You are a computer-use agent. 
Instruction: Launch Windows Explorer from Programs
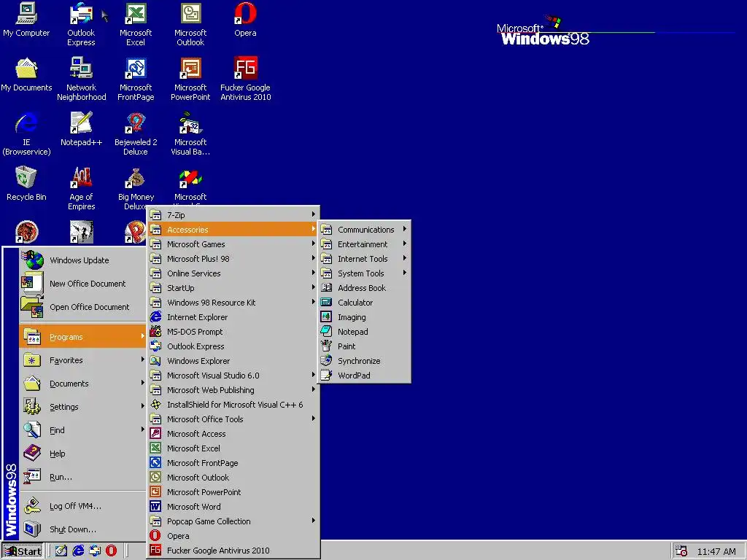[233, 360]
